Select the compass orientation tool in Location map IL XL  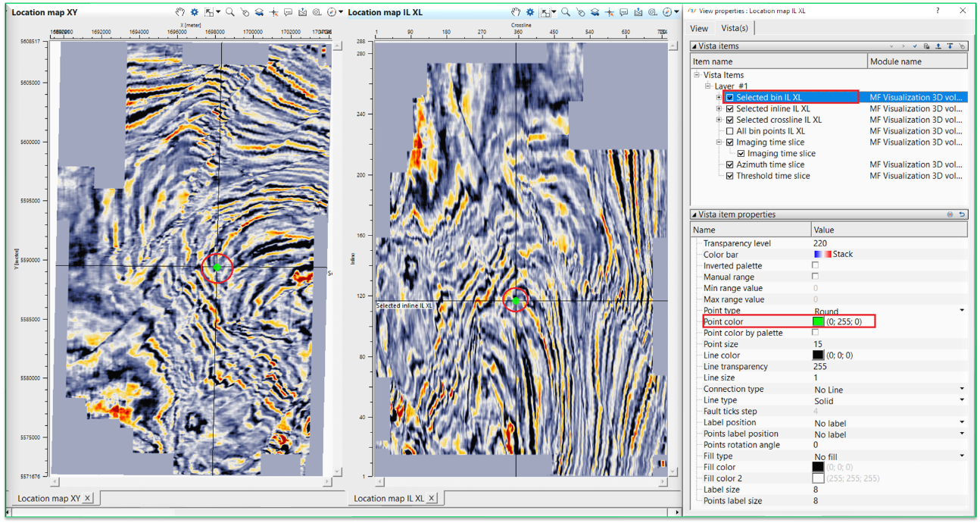667,12
